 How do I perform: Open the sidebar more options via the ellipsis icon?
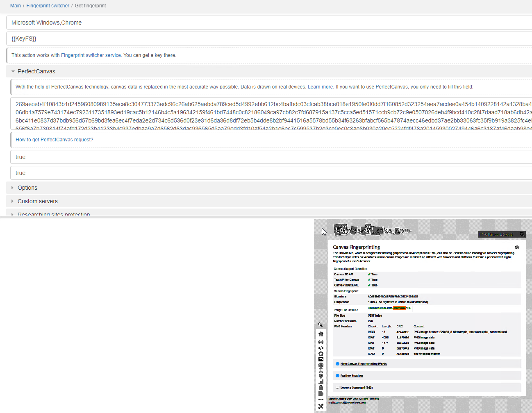(321, 399)
